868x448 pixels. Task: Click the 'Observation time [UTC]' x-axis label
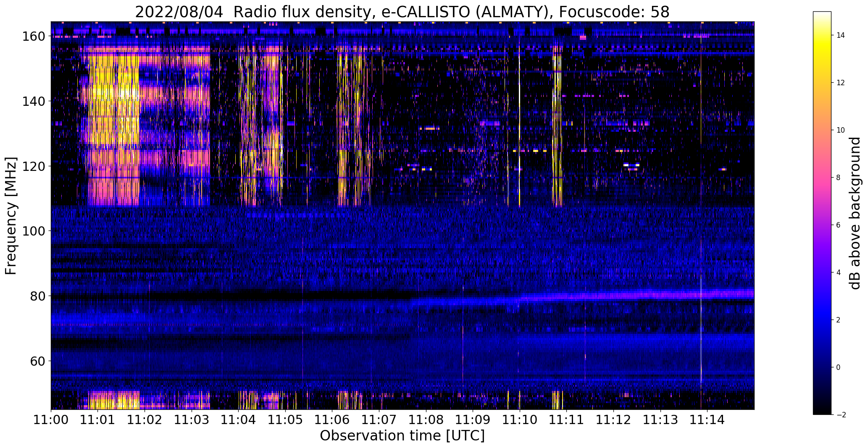click(402, 436)
